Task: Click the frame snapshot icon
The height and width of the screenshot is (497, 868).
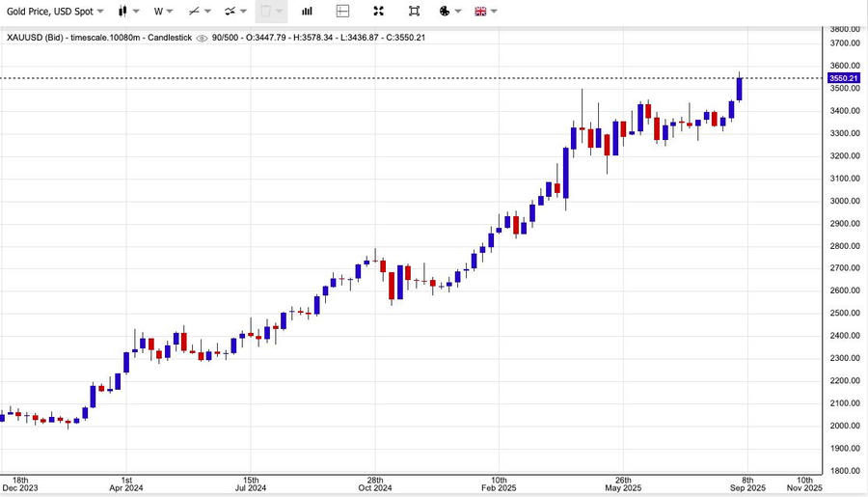Action: pyautogui.click(x=414, y=12)
